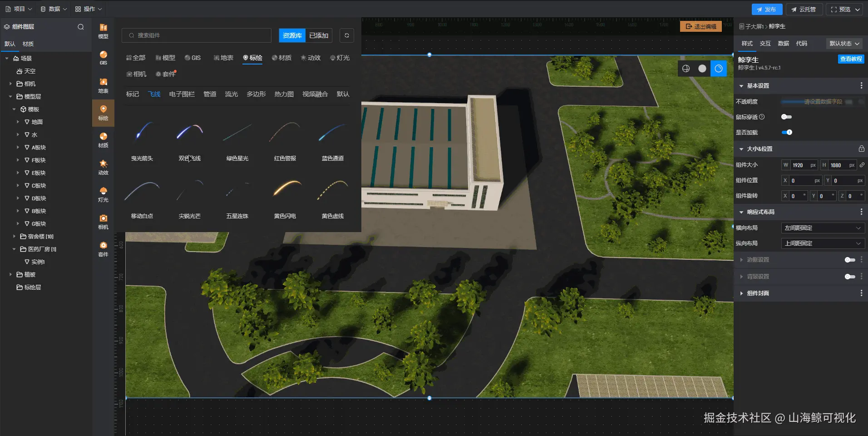The height and width of the screenshot is (436, 868).
Task: Open the 默认状态 dropdown
Action: (844, 44)
